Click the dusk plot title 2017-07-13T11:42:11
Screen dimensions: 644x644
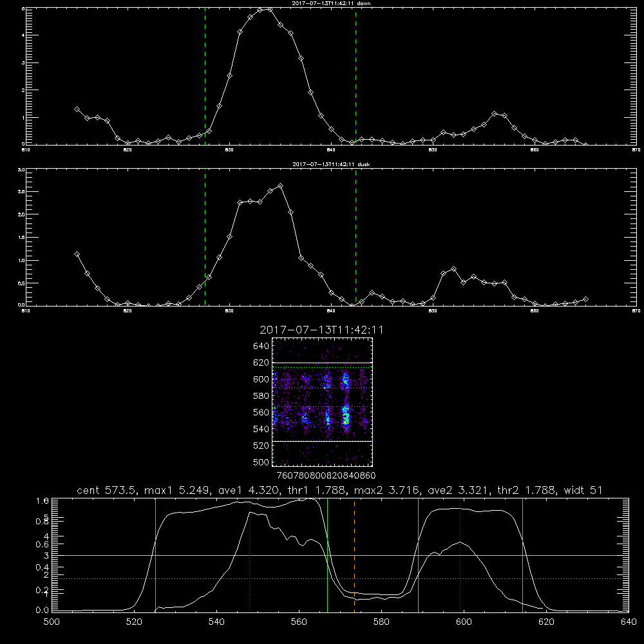(x=331, y=164)
